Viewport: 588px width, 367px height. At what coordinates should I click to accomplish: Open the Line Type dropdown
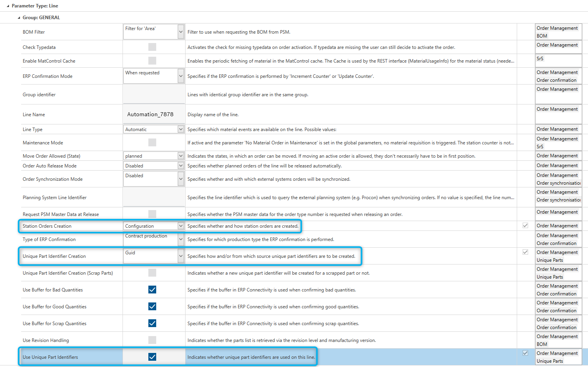[180, 129]
